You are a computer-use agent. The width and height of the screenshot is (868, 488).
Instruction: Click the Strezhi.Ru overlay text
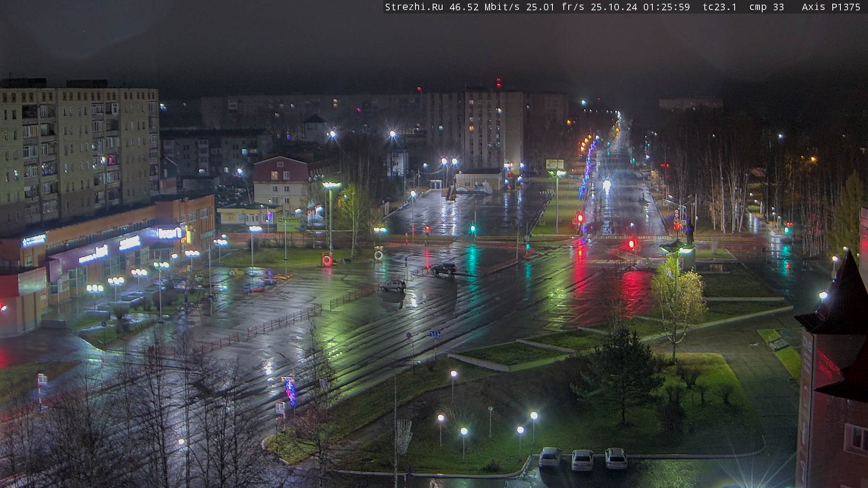414,7
